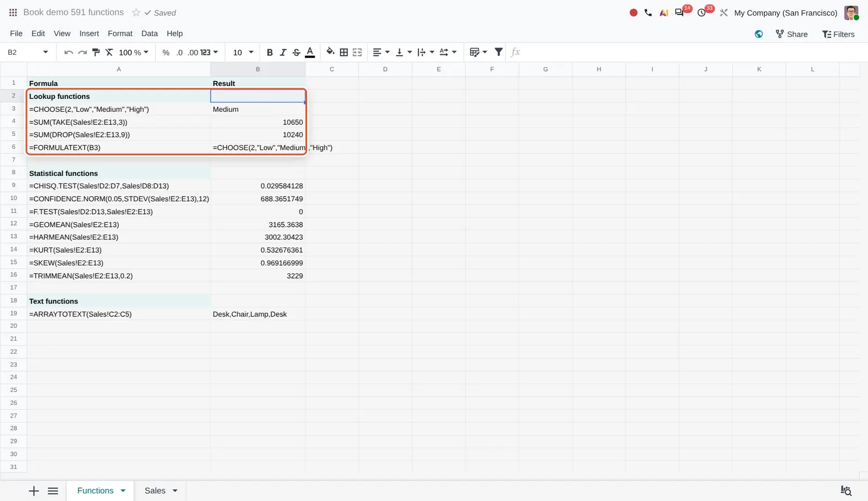
Task: Open the Insert menu
Action: pyautogui.click(x=89, y=33)
